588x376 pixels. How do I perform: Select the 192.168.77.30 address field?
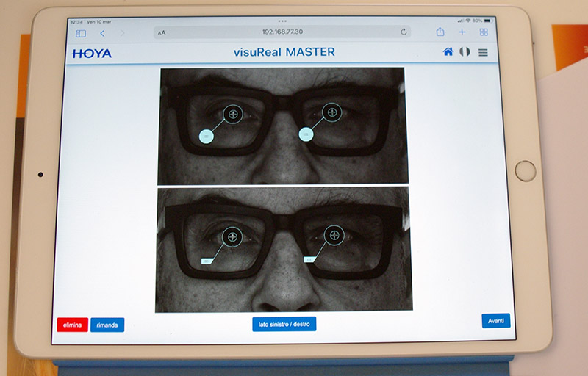(282, 32)
